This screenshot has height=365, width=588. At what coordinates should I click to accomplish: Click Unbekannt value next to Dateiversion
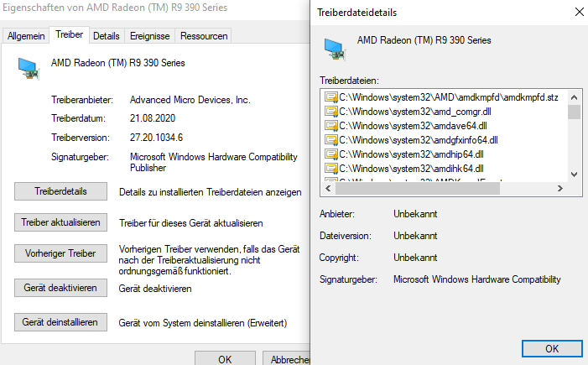[x=415, y=236]
